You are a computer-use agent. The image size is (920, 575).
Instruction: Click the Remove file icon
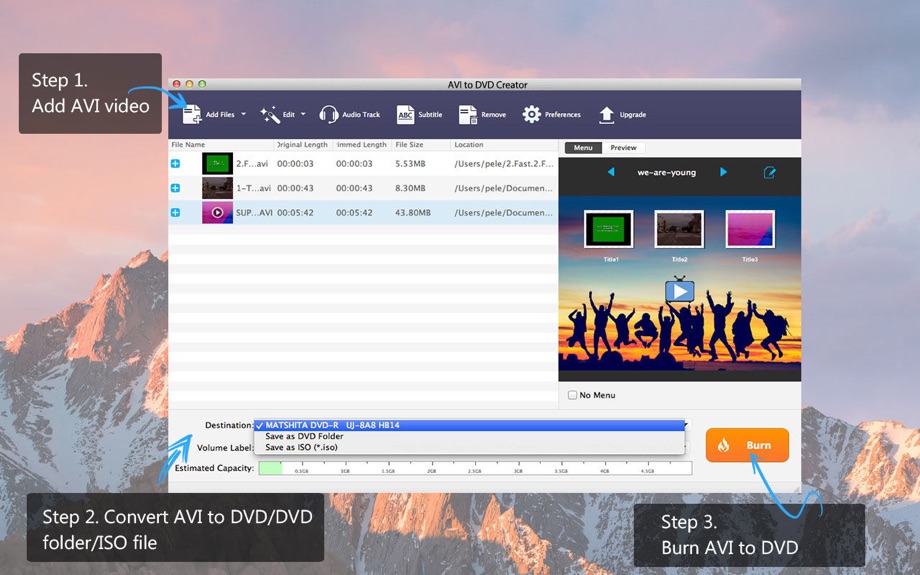[x=468, y=114]
